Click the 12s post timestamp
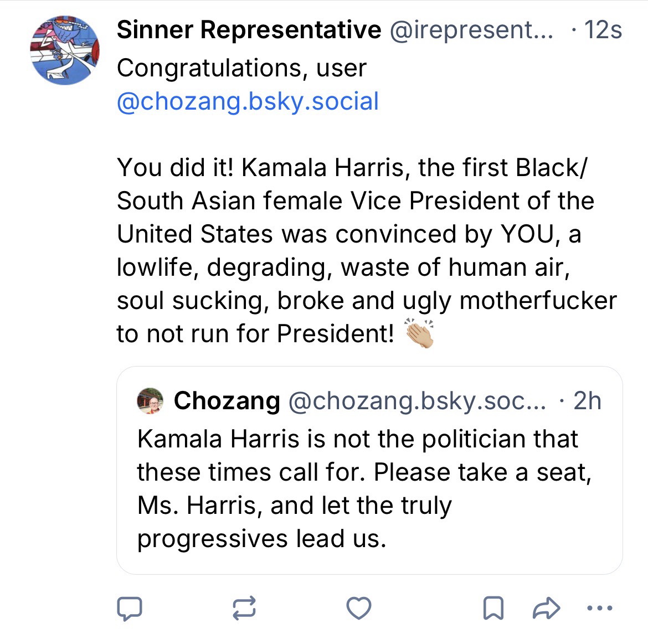 click(603, 30)
